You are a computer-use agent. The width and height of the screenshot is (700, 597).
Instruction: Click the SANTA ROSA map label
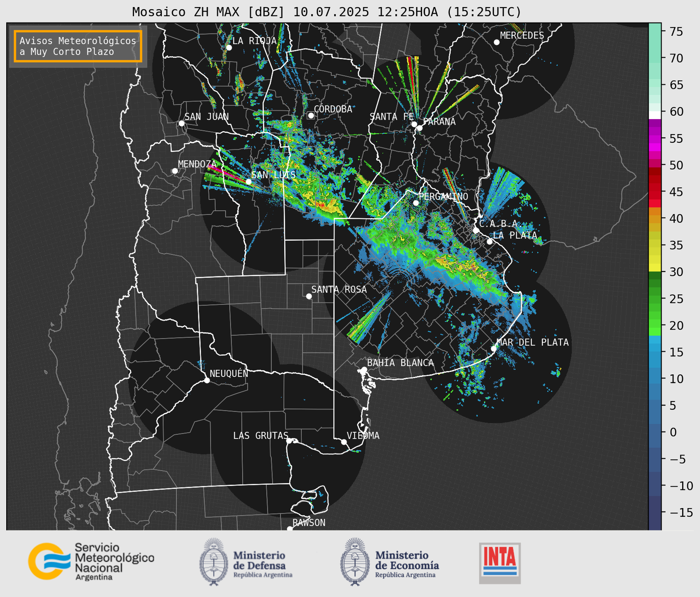click(339, 289)
